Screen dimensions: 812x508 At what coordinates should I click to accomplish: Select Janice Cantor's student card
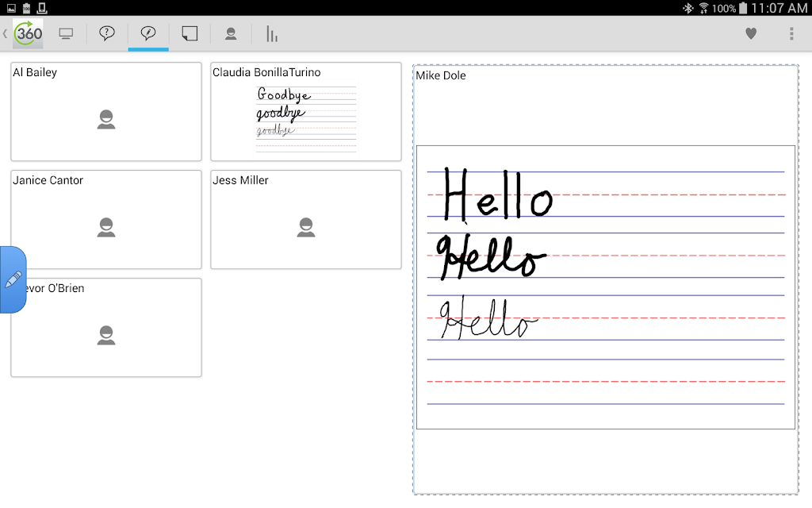106,219
